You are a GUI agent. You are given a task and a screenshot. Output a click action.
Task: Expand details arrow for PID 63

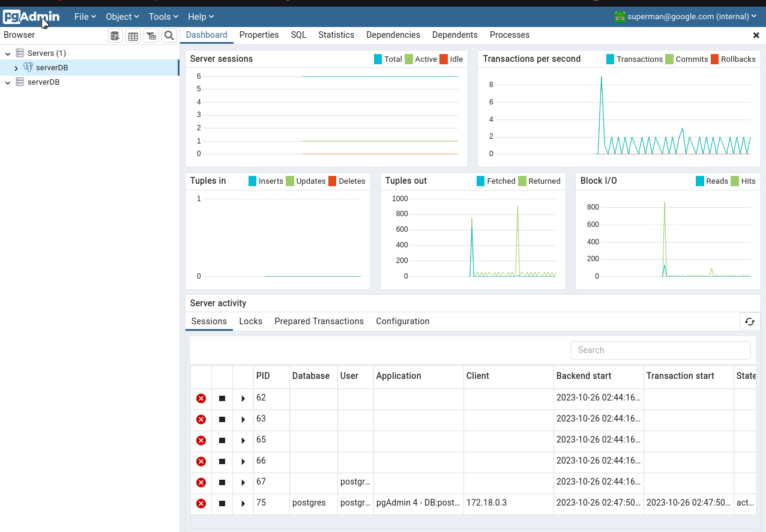(243, 419)
